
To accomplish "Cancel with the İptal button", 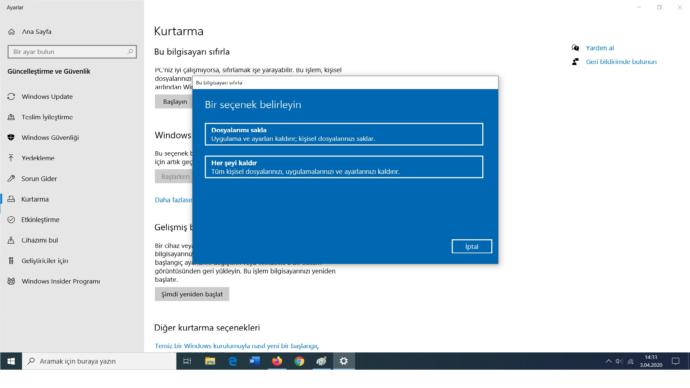I will click(x=472, y=246).
